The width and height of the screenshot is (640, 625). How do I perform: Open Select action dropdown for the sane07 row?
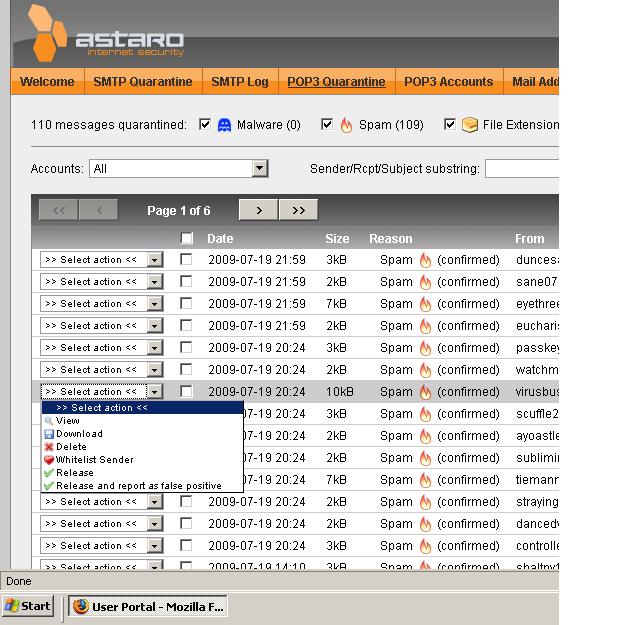(102, 282)
